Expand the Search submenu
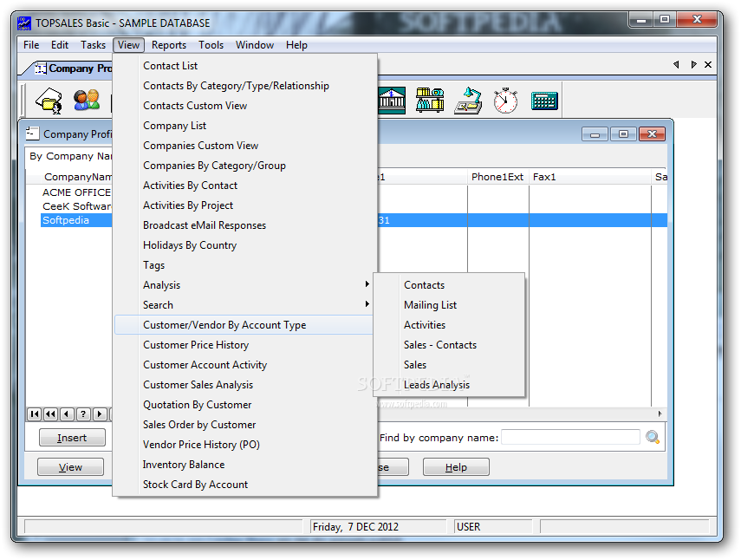This screenshot has width=741, height=560. click(x=244, y=305)
